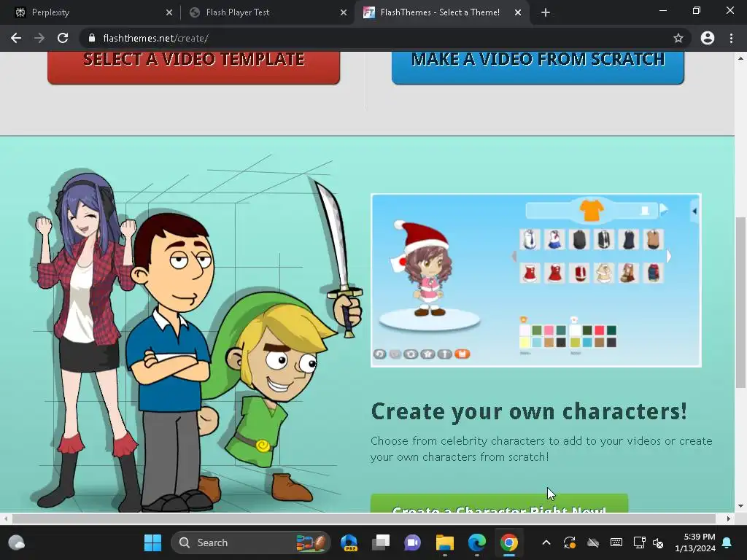Bookmark this page with the star icon

click(x=678, y=38)
